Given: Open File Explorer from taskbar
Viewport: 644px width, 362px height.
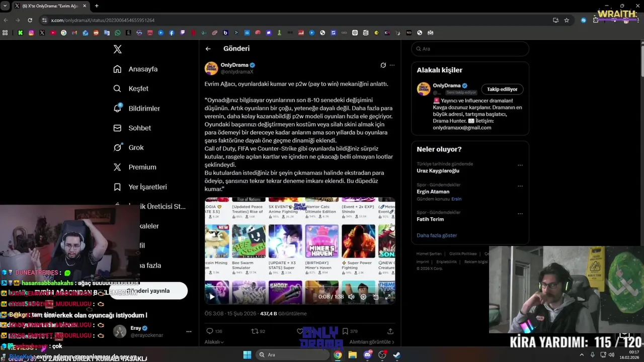Looking at the screenshot, I should coord(353,355).
